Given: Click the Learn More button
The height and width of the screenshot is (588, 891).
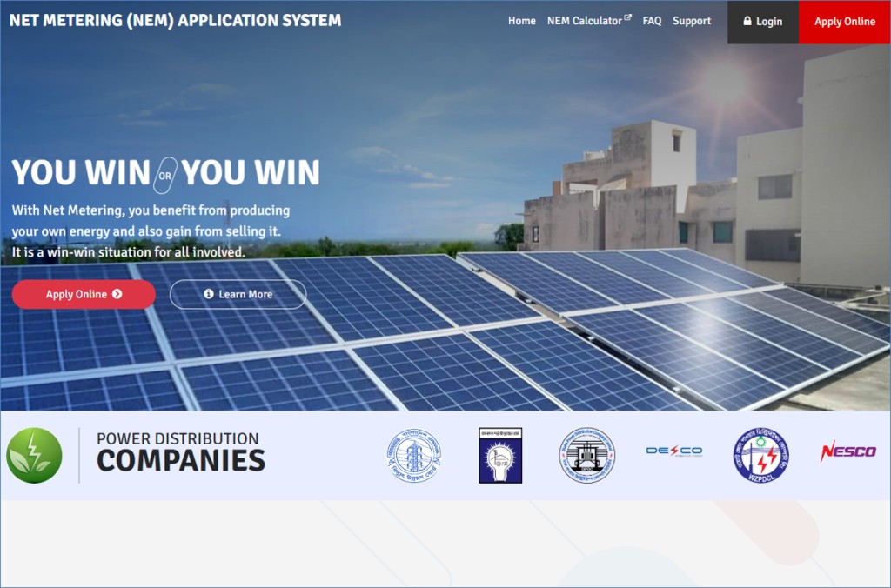Looking at the screenshot, I should point(238,294).
